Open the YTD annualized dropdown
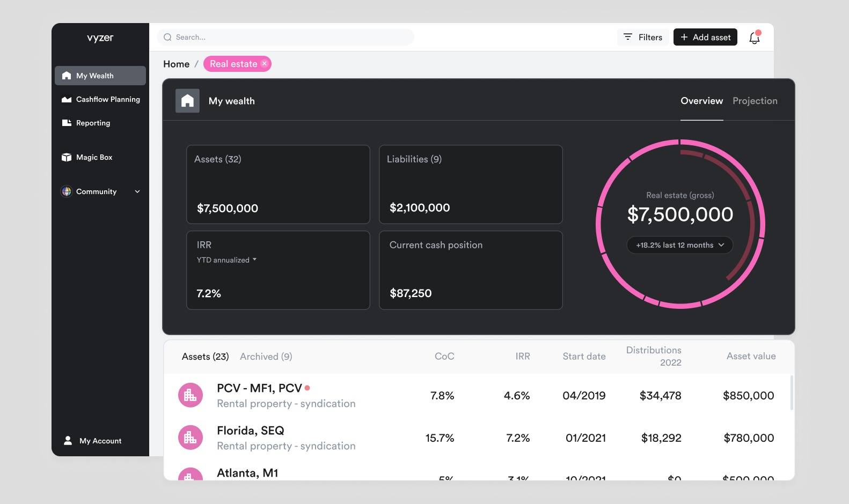The width and height of the screenshot is (849, 504). [x=226, y=260]
